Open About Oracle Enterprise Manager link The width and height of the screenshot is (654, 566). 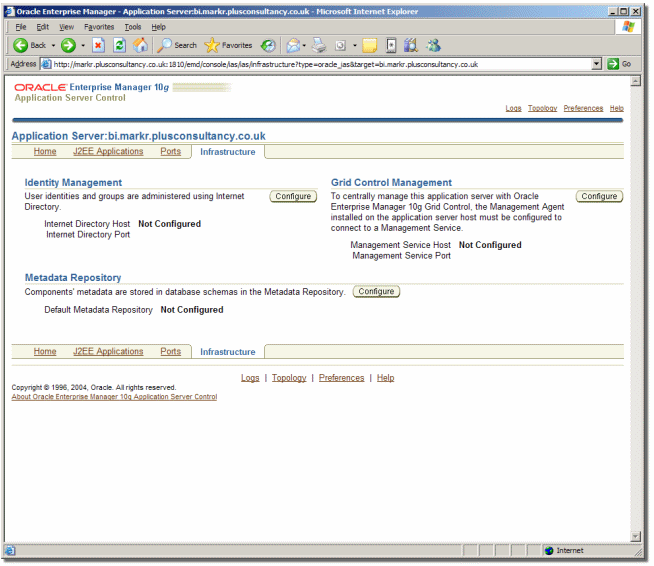click(114, 397)
